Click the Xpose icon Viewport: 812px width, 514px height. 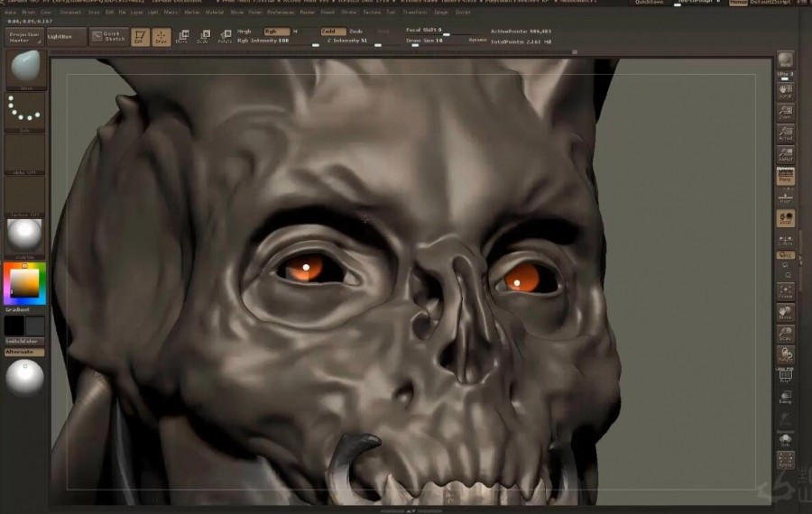(786, 460)
